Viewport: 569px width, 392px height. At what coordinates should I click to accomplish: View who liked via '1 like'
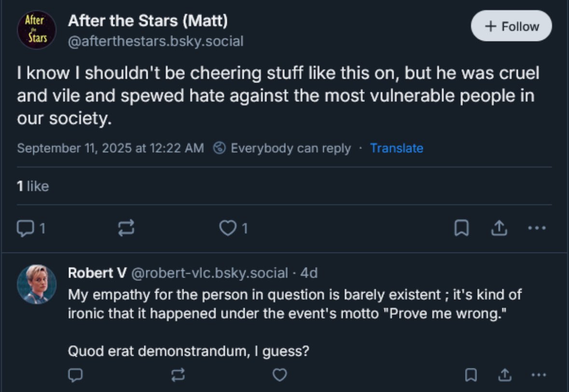pos(33,186)
